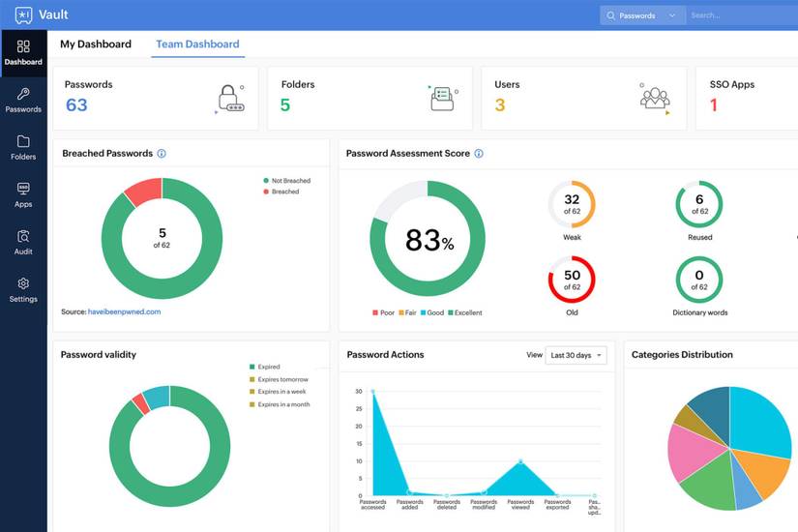
Task: Toggle the Breached legend entry
Action: [x=281, y=192]
